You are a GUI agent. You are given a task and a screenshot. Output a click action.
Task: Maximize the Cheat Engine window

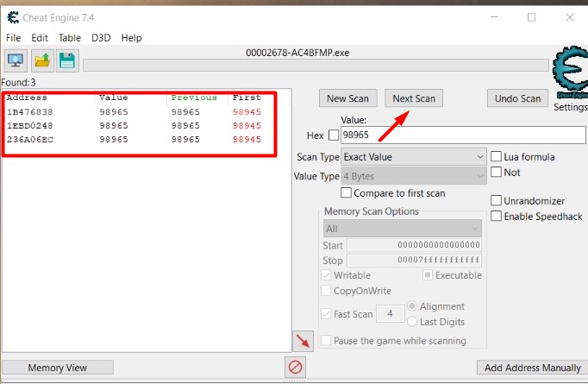[531, 17]
